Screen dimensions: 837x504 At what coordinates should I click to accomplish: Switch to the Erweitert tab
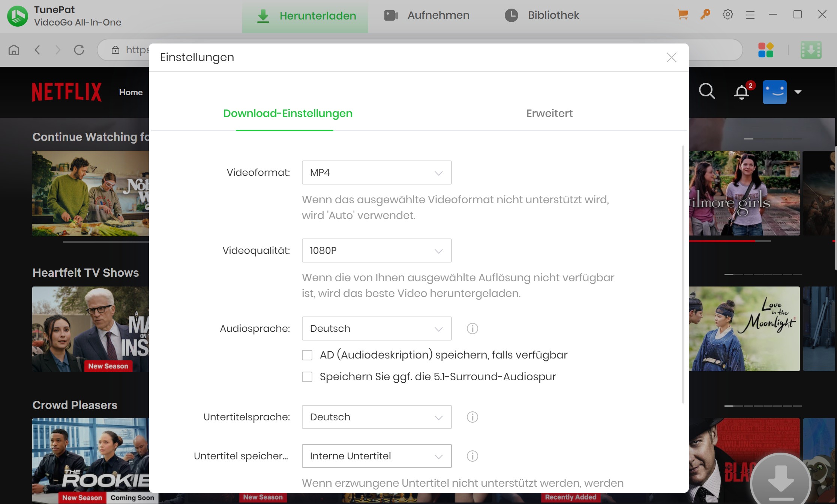point(549,113)
